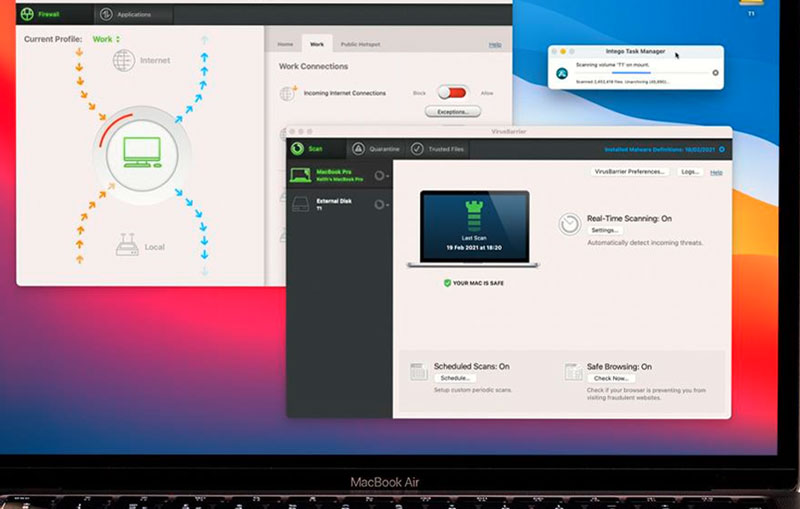Click the Schedule... button
The height and width of the screenshot is (509, 800).
coord(455,378)
